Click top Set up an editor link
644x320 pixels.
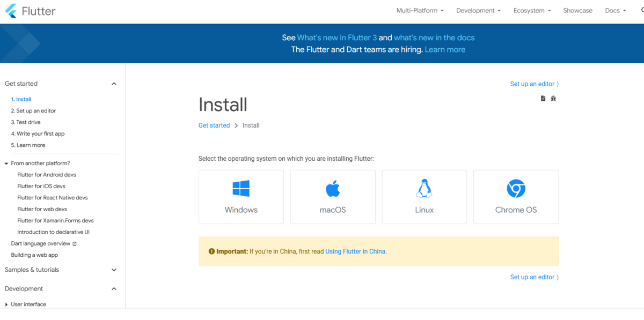[535, 84]
